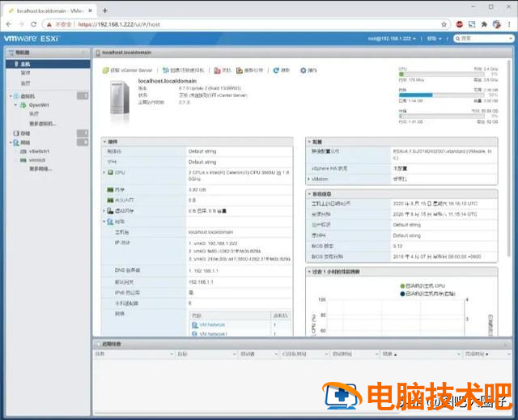Click the browser back arrow
This screenshot has height=420, width=518.
coord(9,24)
